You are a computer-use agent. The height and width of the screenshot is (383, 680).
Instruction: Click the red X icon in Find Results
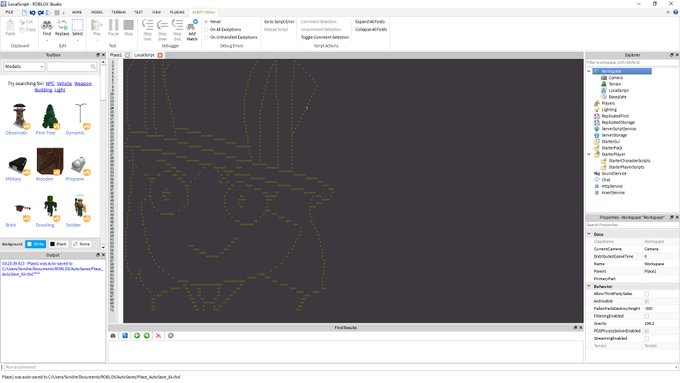pyautogui.click(x=158, y=336)
